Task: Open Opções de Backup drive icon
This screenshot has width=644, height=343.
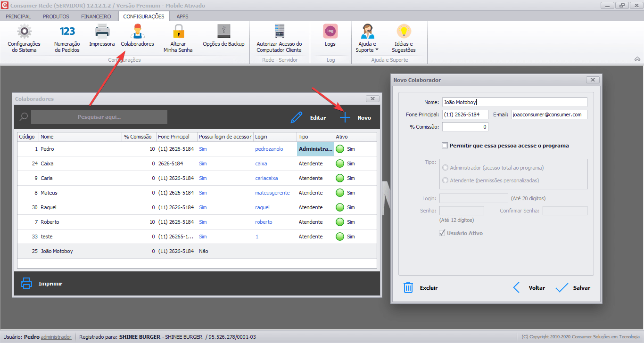Action: 223,32
